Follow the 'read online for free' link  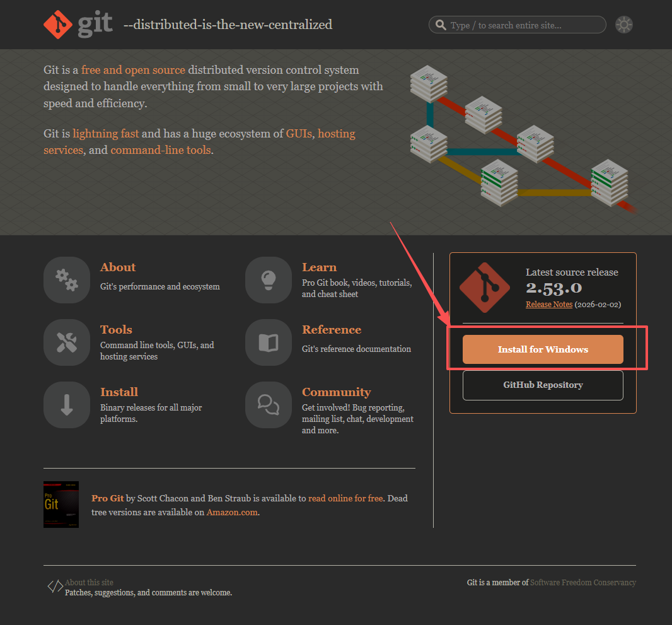tap(345, 498)
